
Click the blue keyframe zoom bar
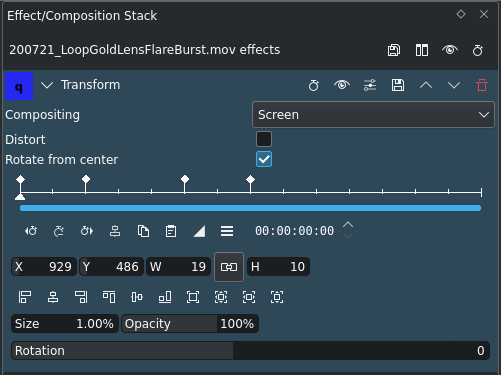[x=250, y=208]
